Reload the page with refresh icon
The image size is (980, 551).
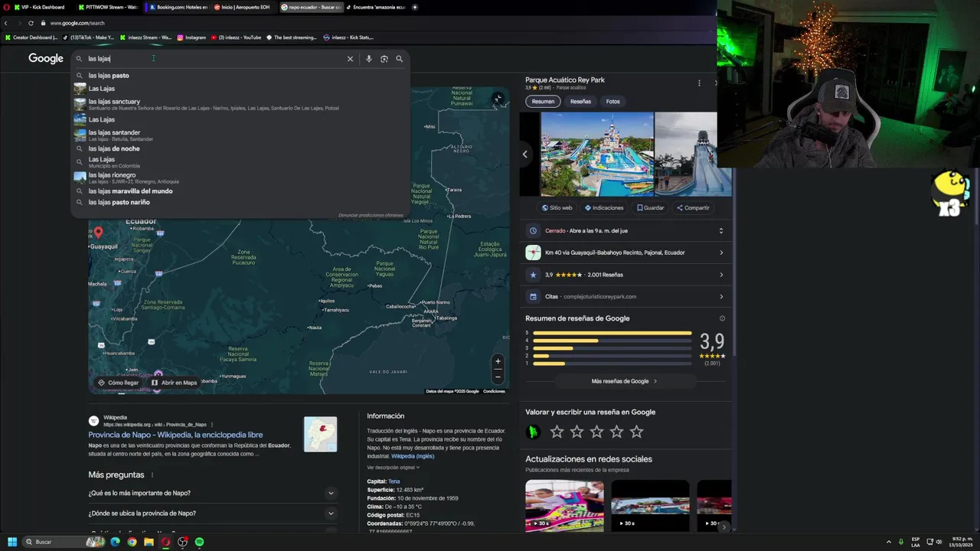[31, 23]
